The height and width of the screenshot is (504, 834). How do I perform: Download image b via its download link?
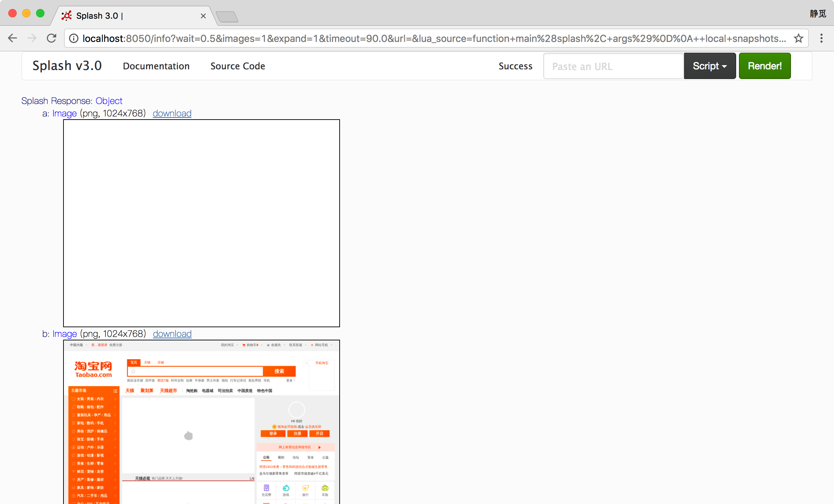[x=172, y=334]
